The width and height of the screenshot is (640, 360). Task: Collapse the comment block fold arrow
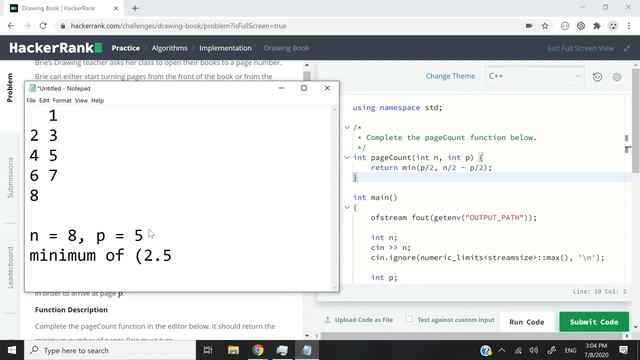click(347, 127)
